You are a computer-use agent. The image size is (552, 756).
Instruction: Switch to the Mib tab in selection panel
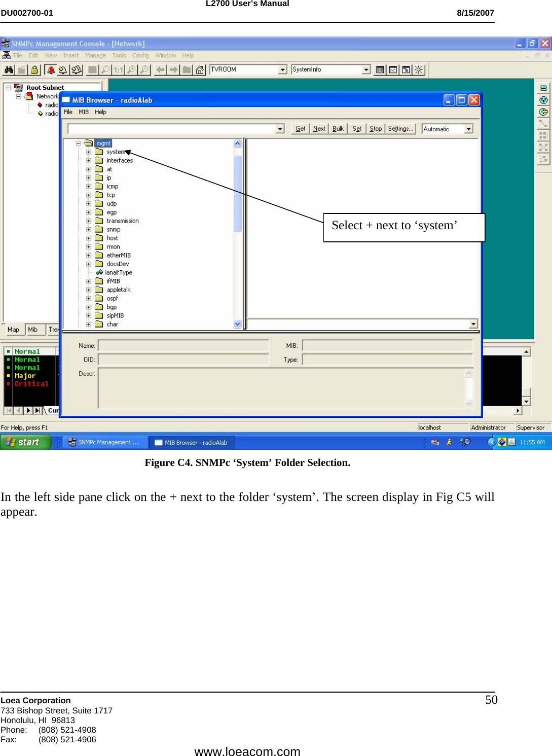33,330
